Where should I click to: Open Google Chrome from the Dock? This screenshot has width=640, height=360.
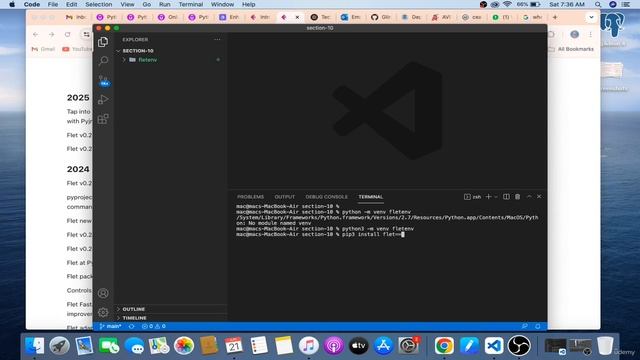click(444, 346)
